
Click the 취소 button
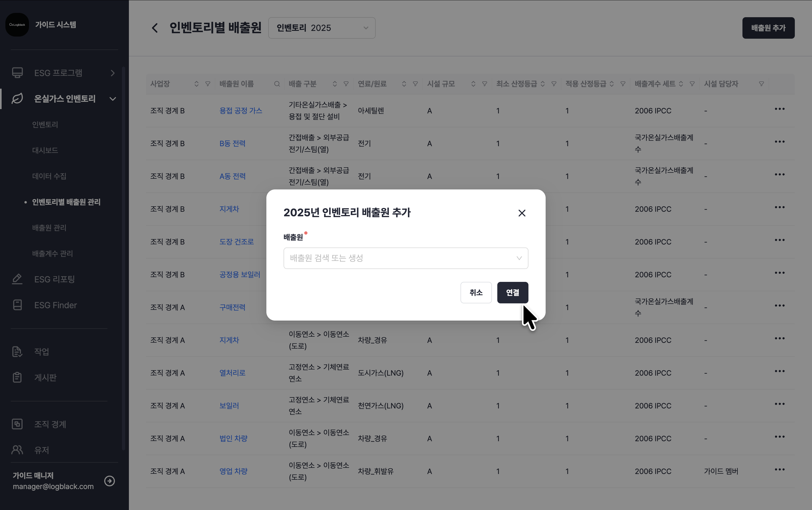click(476, 292)
